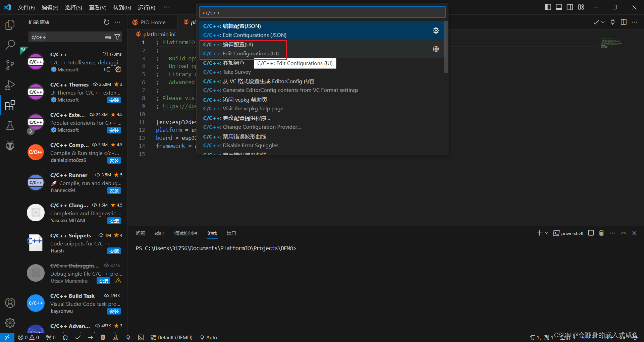Open the Source Control view
644x342 pixels.
pos(10,65)
